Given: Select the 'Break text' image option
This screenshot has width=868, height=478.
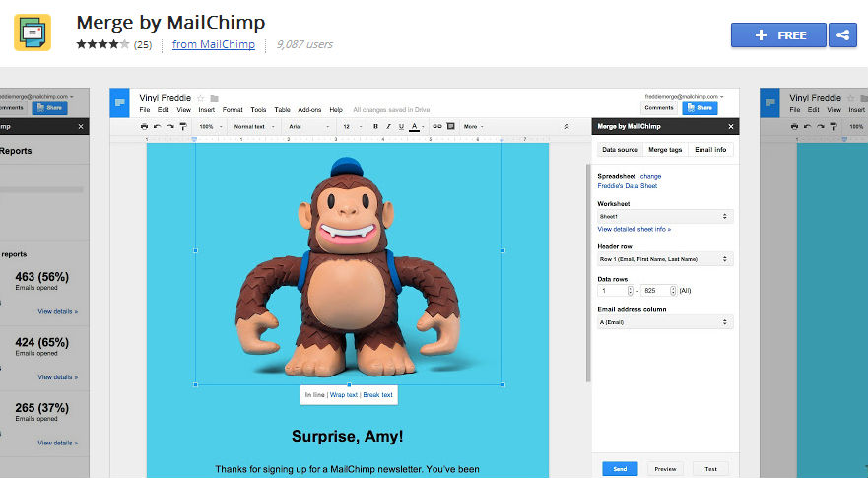Looking at the screenshot, I should coord(377,395).
